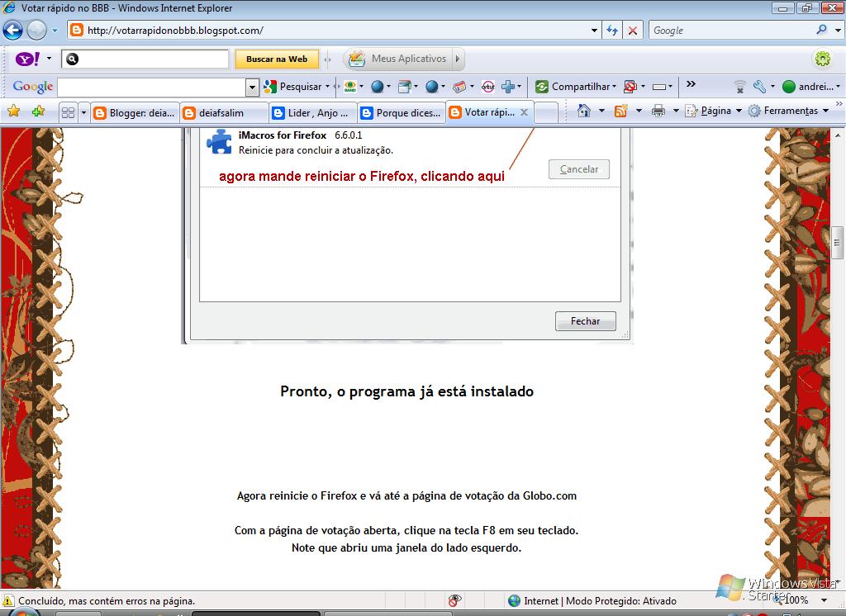Viewport: 846px width, 616px height.
Task: Open the Print options dropdown arrow
Action: point(676,111)
